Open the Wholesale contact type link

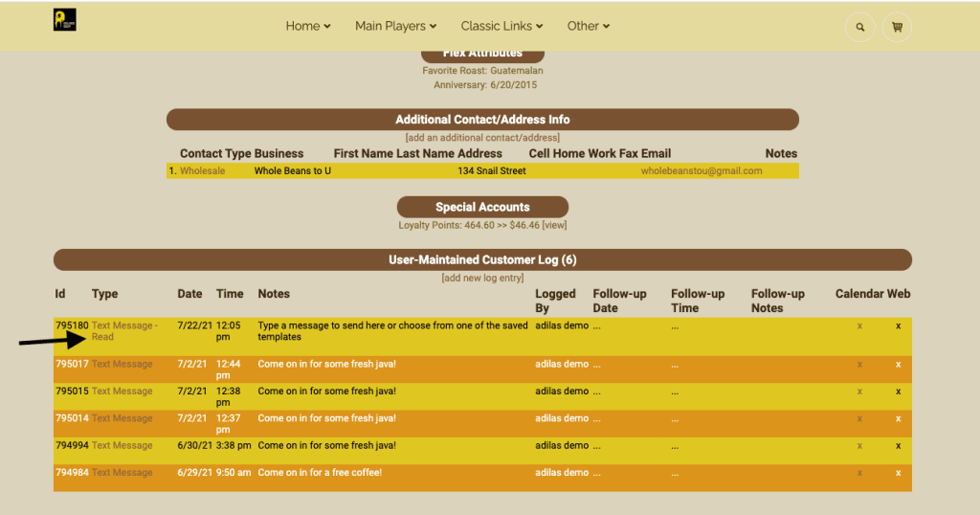tap(203, 170)
